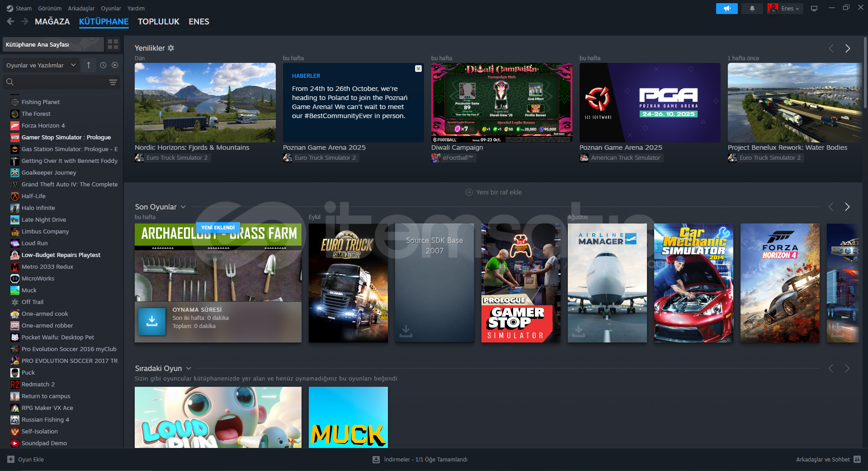
Task: Open the Yardım menu
Action: tap(136, 8)
